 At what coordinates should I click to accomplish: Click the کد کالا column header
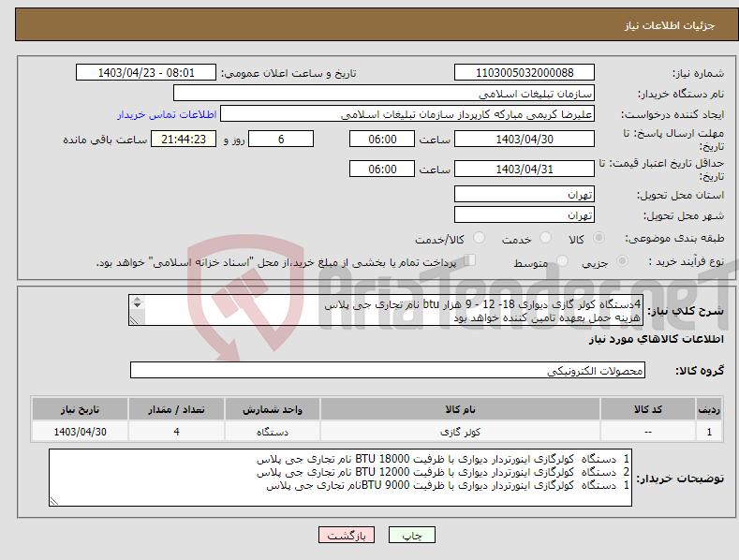pyautogui.click(x=648, y=409)
